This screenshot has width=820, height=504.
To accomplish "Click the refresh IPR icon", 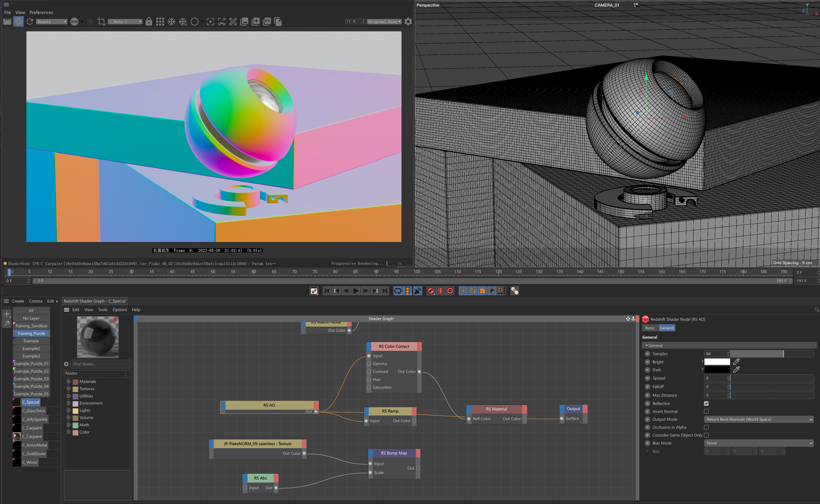I will point(30,22).
